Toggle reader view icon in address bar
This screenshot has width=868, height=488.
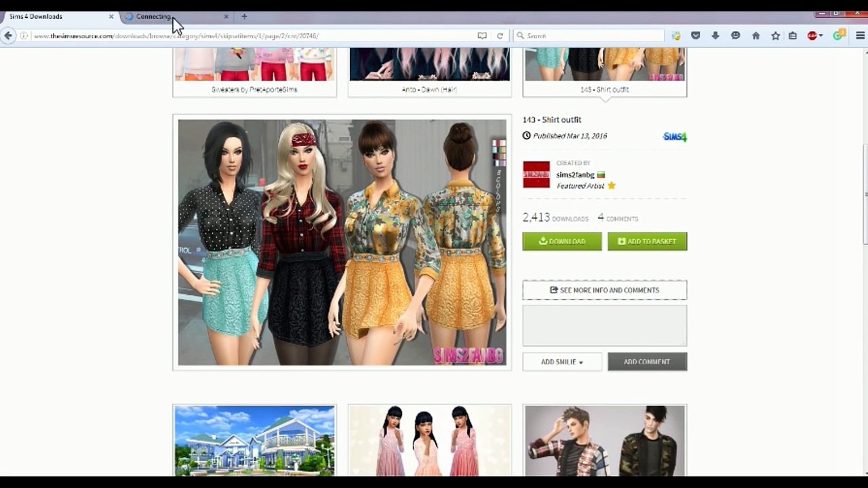(482, 36)
